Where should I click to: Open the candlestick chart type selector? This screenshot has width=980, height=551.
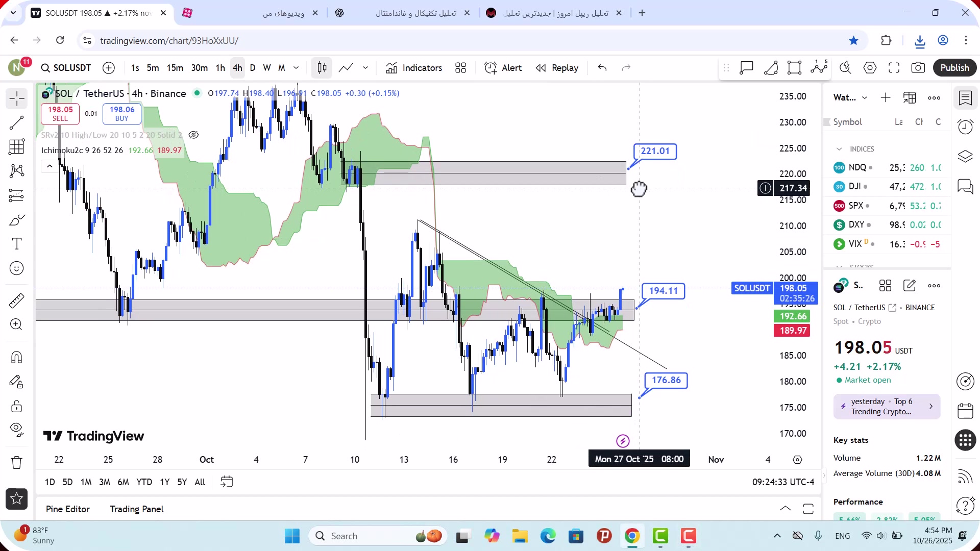pyautogui.click(x=322, y=68)
